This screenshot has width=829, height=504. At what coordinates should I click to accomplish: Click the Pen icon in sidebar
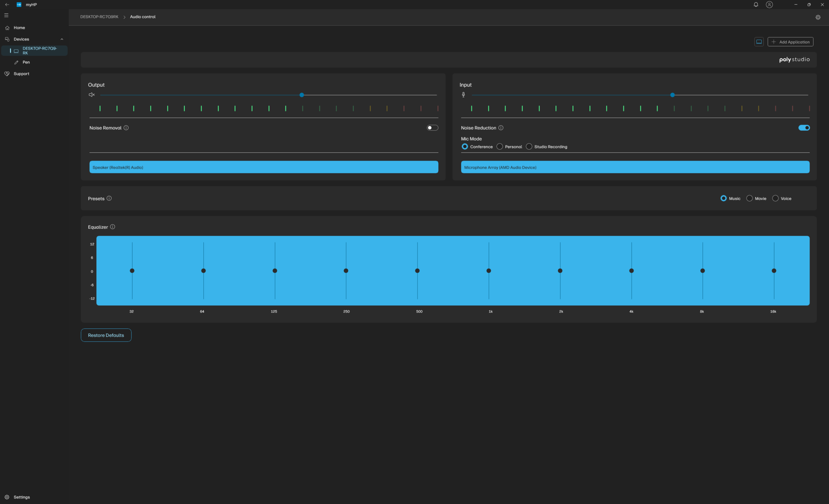(16, 63)
